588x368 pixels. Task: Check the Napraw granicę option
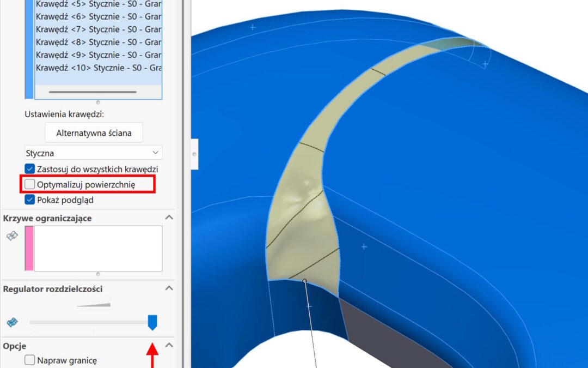pyautogui.click(x=30, y=360)
